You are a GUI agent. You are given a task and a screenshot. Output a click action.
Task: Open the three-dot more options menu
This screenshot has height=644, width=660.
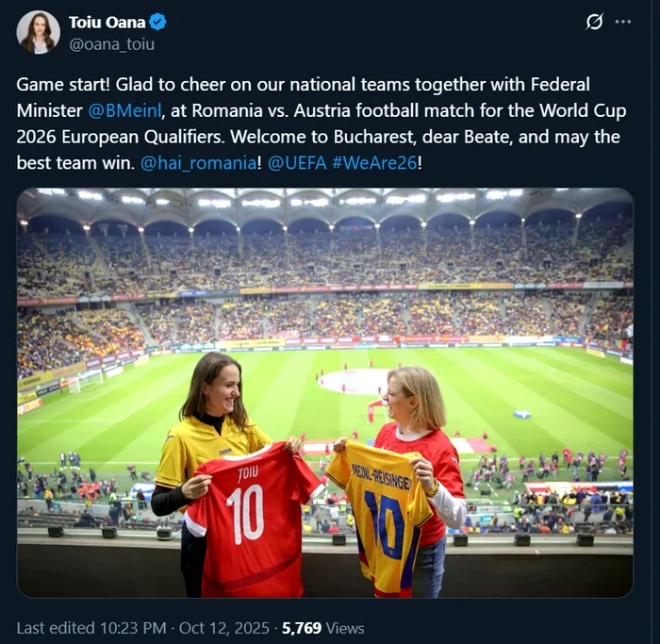[x=622, y=22]
